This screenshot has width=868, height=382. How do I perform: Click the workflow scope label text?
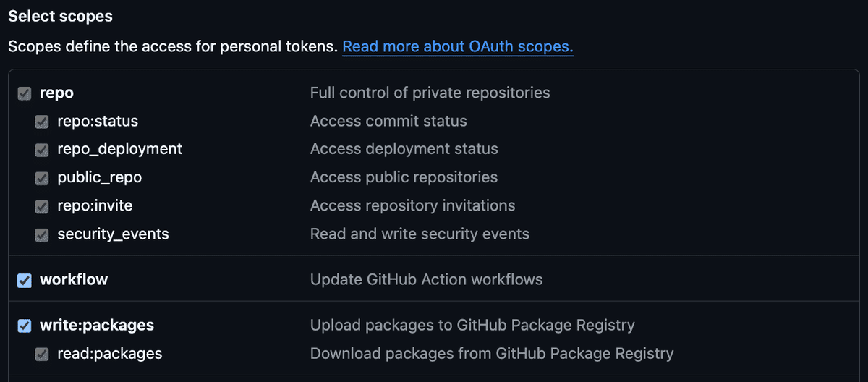[x=74, y=279]
